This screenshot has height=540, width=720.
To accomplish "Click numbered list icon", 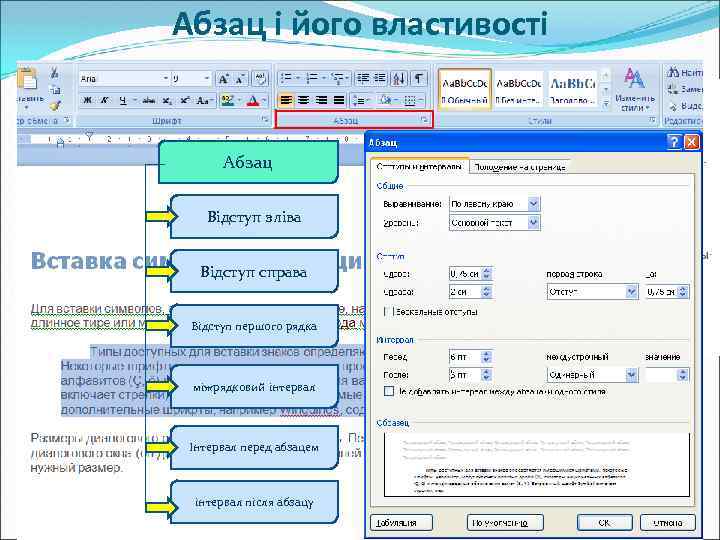I will coord(312,78).
